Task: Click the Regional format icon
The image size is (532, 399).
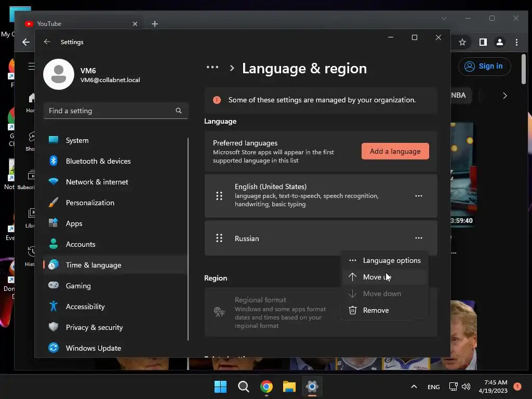Action: tap(219, 312)
